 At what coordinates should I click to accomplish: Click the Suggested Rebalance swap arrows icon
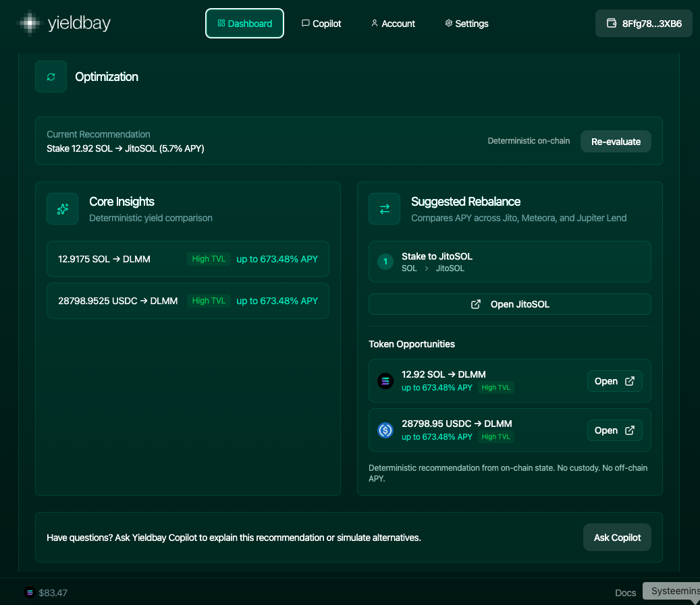coord(385,209)
